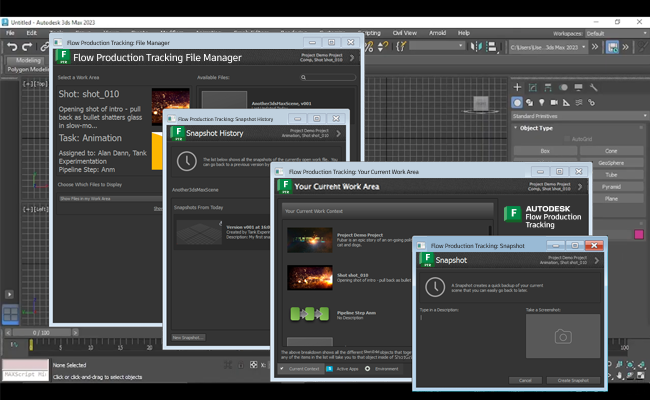This screenshot has width=650, height=400.
Task: Select the Space Warps category icon
Action: (x=579, y=102)
